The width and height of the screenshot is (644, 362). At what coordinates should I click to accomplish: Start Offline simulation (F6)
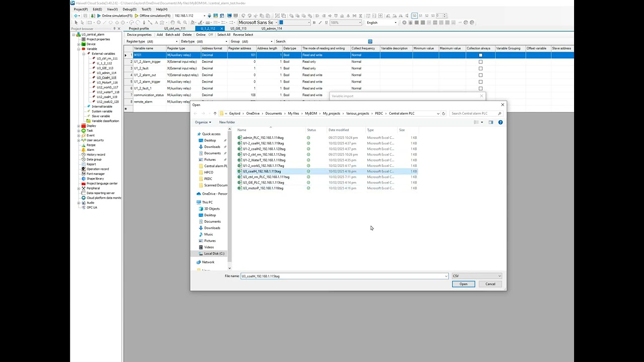click(x=152, y=16)
